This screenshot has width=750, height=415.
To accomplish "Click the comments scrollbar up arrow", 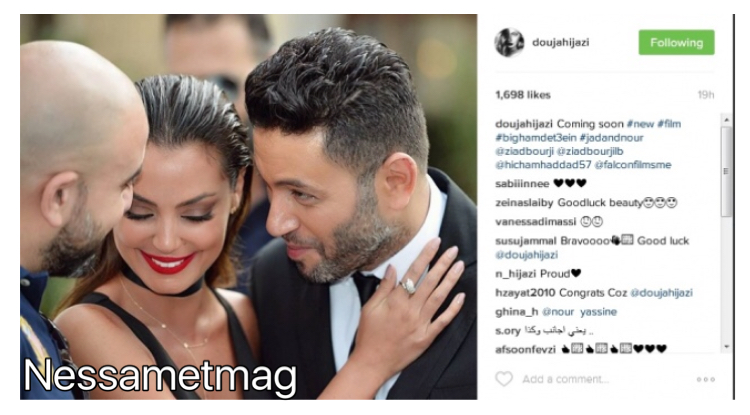I will tap(726, 120).
